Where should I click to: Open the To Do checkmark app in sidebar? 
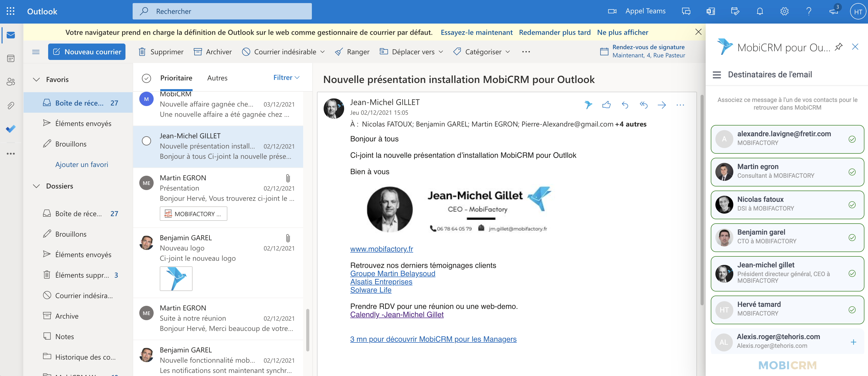(11, 128)
